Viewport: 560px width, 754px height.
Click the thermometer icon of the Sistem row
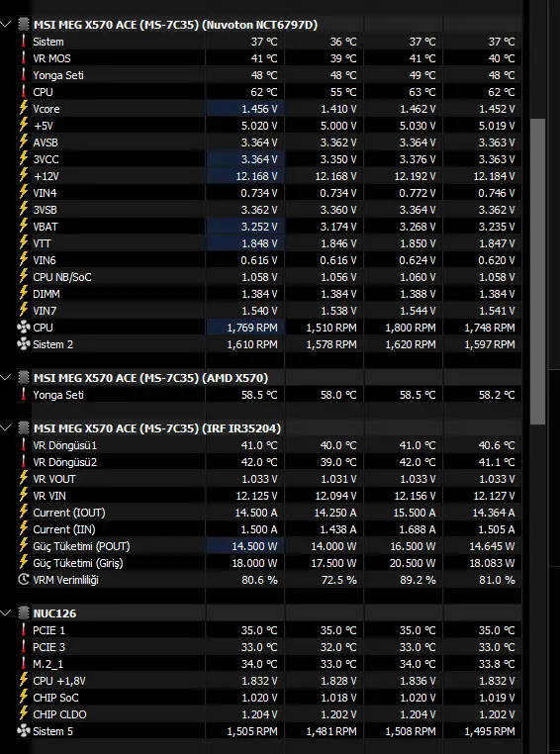[23, 42]
